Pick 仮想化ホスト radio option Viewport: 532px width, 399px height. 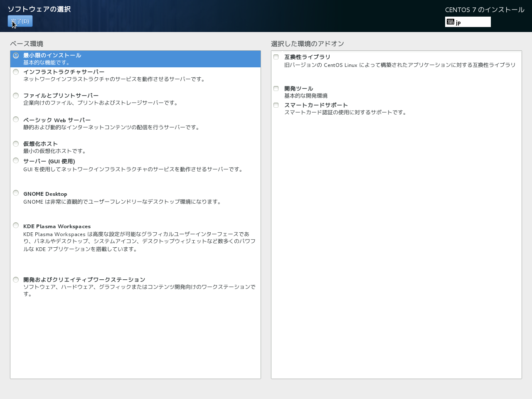16,144
